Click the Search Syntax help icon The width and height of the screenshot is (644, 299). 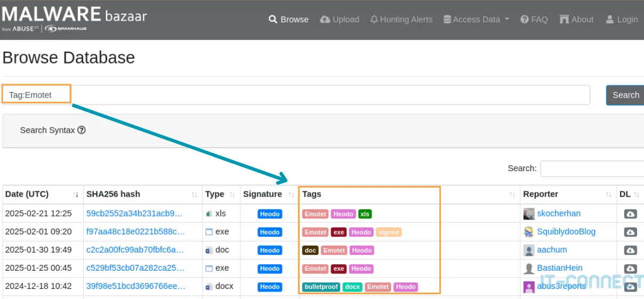pos(82,130)
